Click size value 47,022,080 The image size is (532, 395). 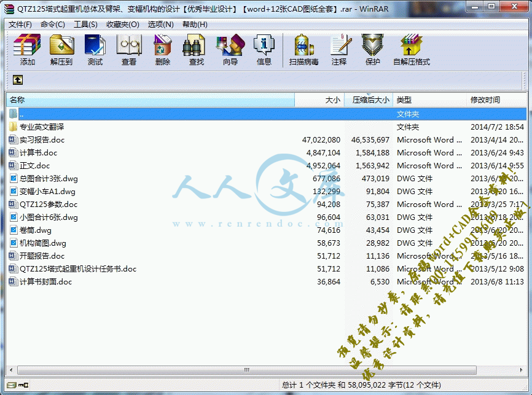(x=321, y=140)
